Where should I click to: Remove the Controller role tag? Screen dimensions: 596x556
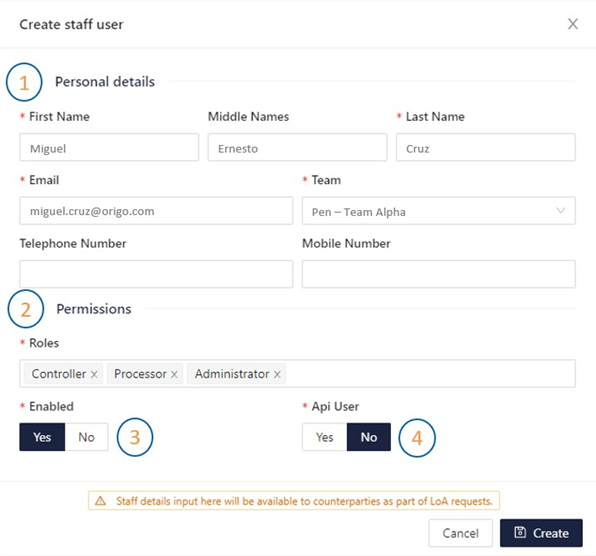[94, 374]
